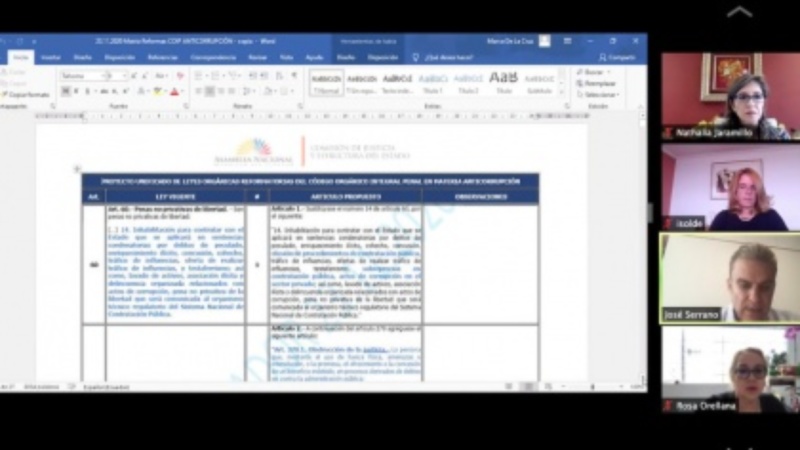Click the Reemplazar button
Screen dimensions: 800x450
coord(596,84)
